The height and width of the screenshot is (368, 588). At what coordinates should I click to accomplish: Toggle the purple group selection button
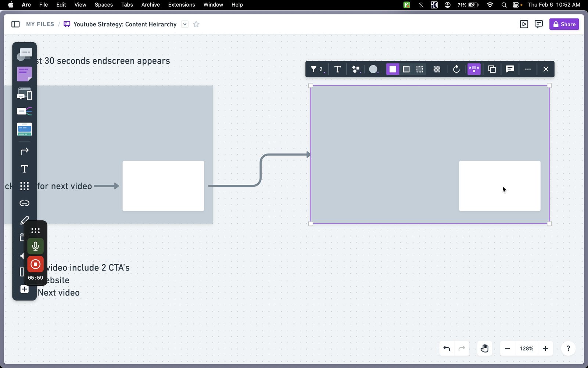(x=474, y=69)
